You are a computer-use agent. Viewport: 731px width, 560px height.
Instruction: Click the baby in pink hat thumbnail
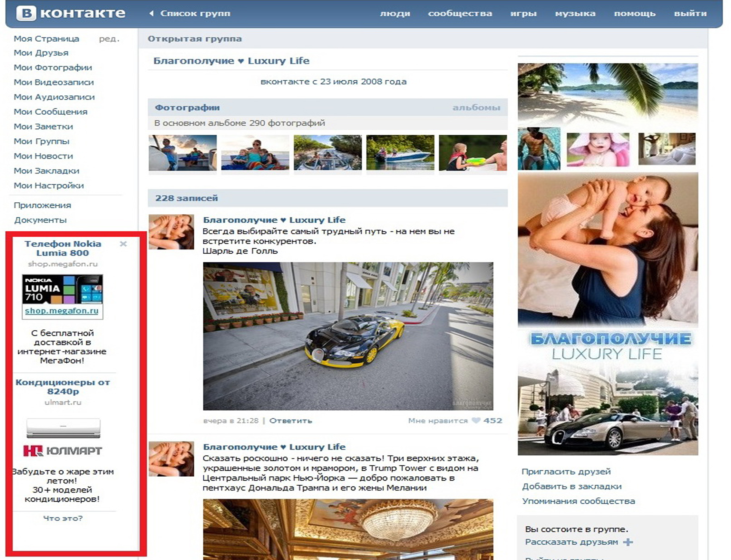pos(598,149)
